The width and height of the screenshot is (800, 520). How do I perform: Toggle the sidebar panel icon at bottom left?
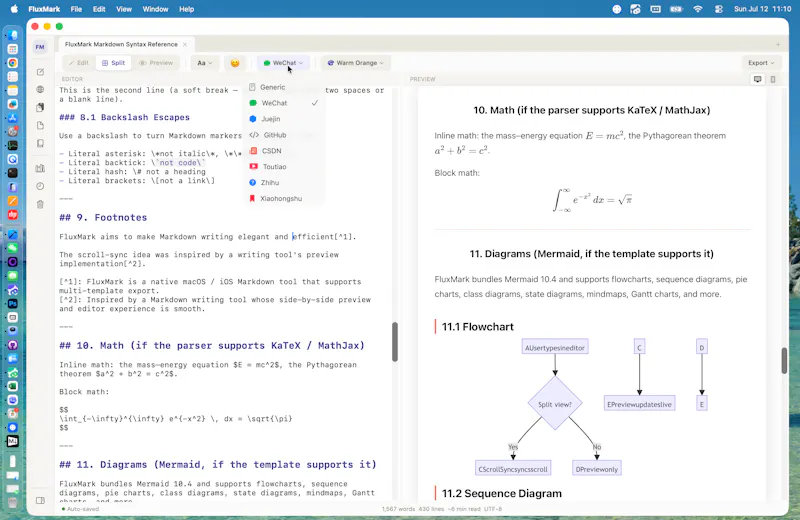[40, 501]
